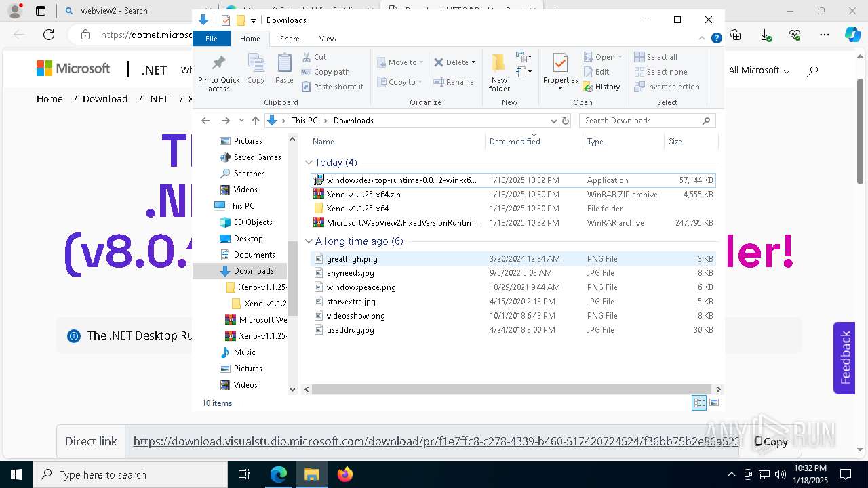Switch to the View ribbon tab

328,39
